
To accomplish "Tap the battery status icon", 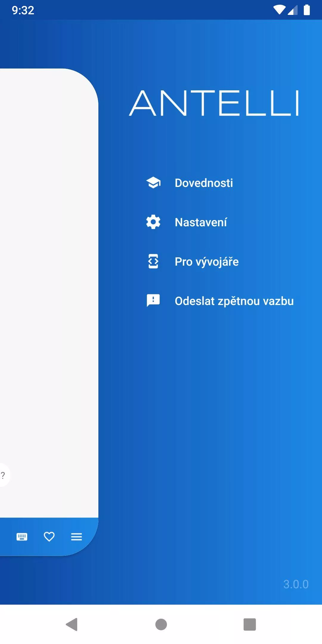I will point(307,10).
